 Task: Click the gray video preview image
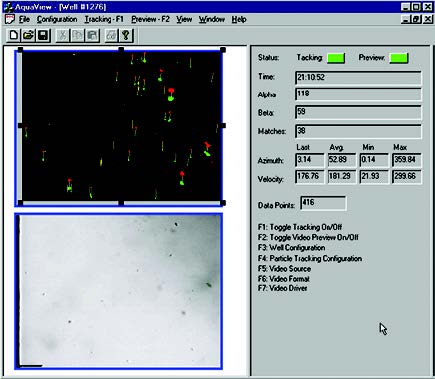119,291
